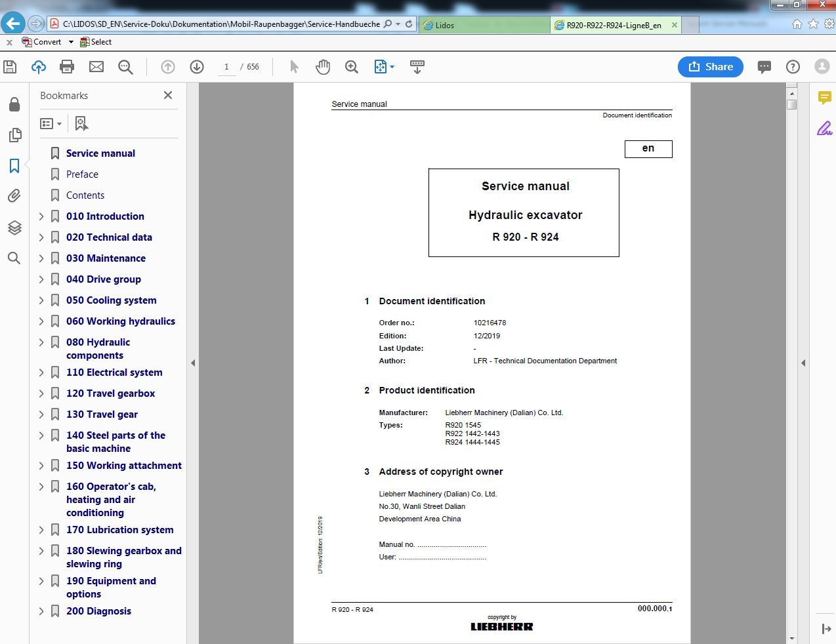Screen dimensions: 836x644
Task: Switch to the R920-R922-R924-LigneB_en tab
Action: [614, 26]
